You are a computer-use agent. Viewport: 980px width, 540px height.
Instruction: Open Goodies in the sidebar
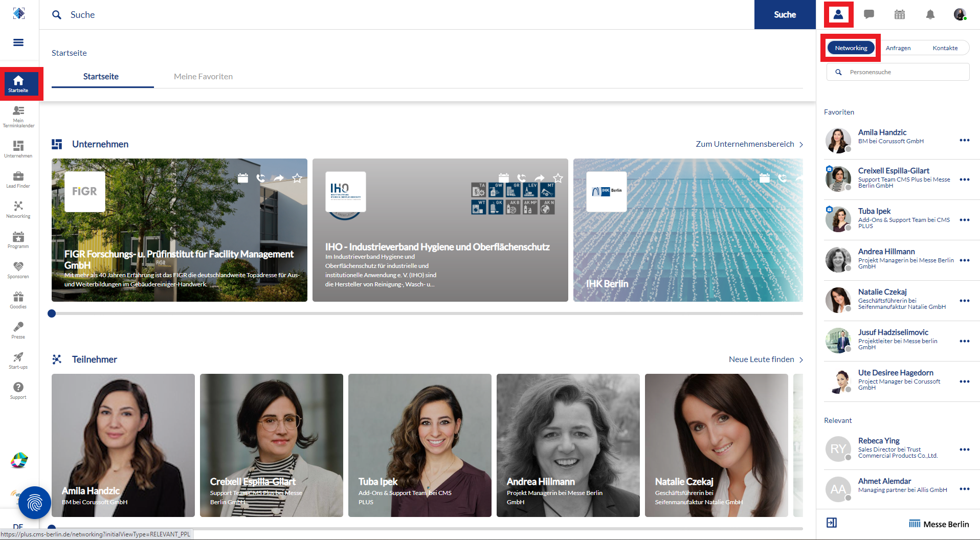pos(18,300)
